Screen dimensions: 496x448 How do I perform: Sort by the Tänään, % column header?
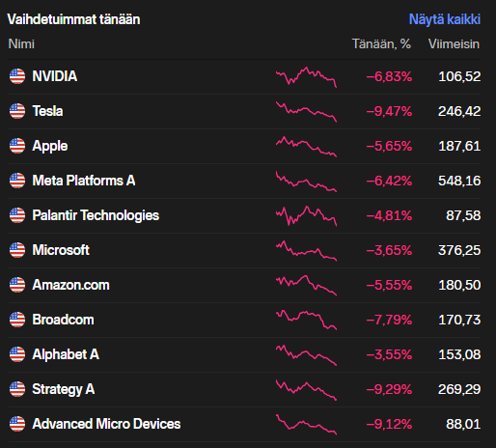pos(381,44)
